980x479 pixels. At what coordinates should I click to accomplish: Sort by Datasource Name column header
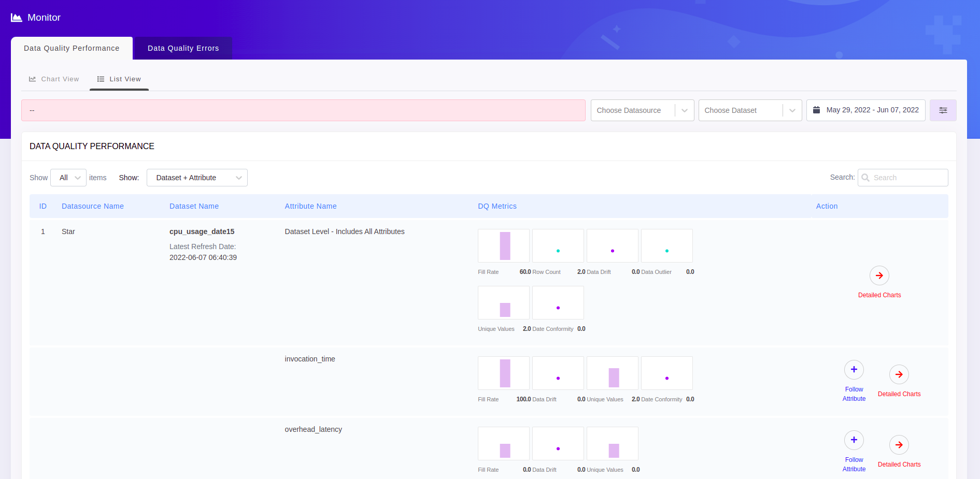tap(93, 206)
